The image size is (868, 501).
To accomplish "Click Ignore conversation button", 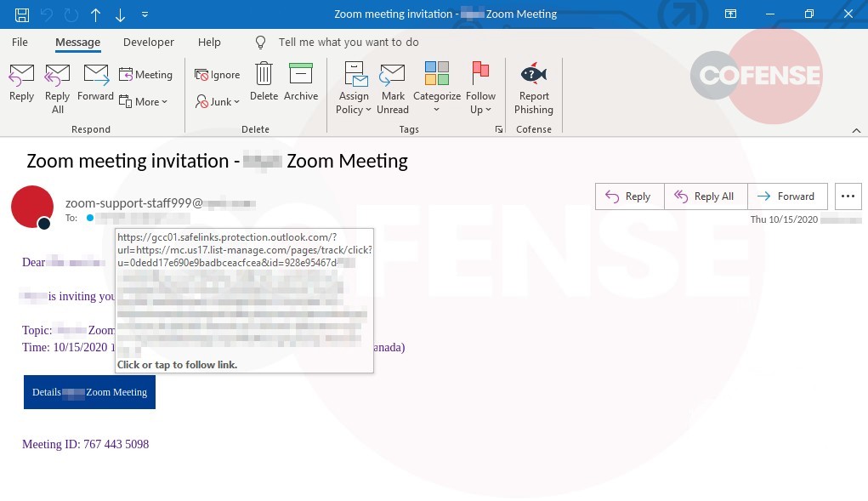I will tap(217, 74).
